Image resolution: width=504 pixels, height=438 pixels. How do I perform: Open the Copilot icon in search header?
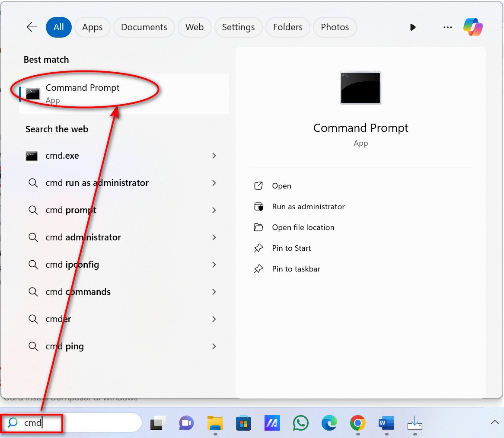tap(473, 27)
